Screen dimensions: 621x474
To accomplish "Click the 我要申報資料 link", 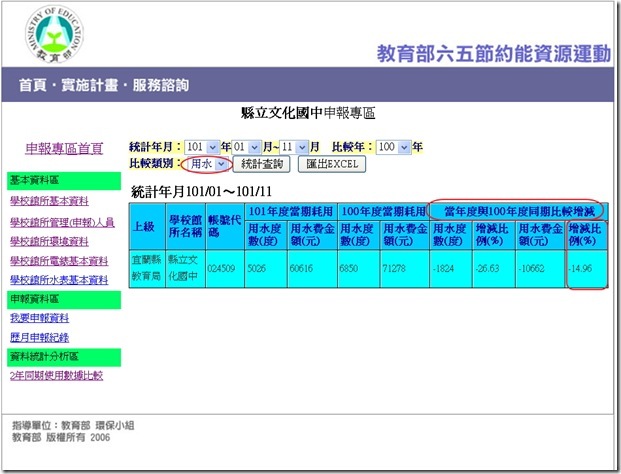I will (39, 318).
